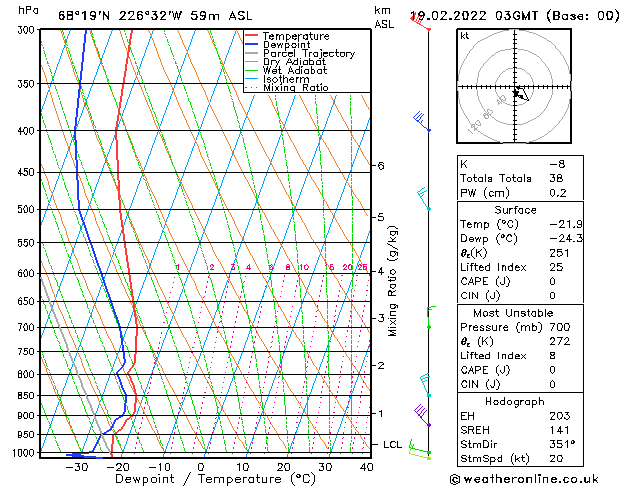Click the hodograph chart
Image resolution: width=629 pixels, height=486 pixels.
click(x=514, y=86)
